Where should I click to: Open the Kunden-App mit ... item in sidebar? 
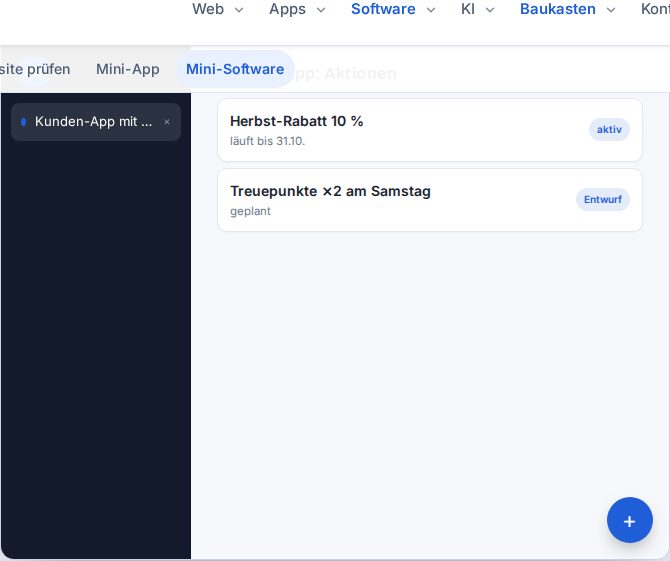tap(96, 122)
